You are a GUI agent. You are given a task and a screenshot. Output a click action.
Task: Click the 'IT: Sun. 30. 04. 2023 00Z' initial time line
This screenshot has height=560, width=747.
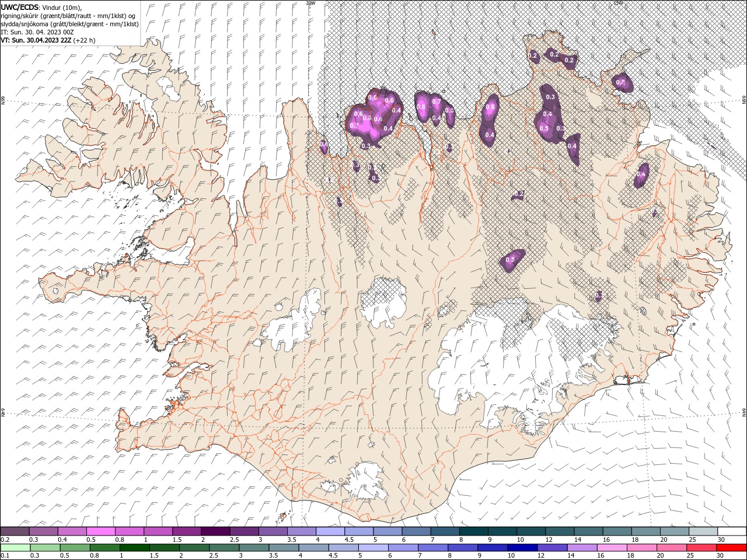37,32
